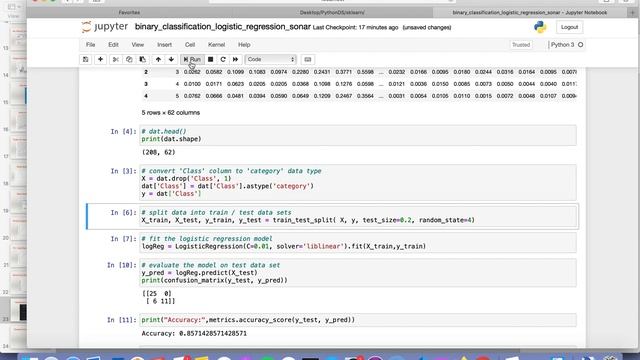Viewport: 640px width, 360px height.
Task: Open the cell type Code dropdown
Action: click(x=270, y=59)
